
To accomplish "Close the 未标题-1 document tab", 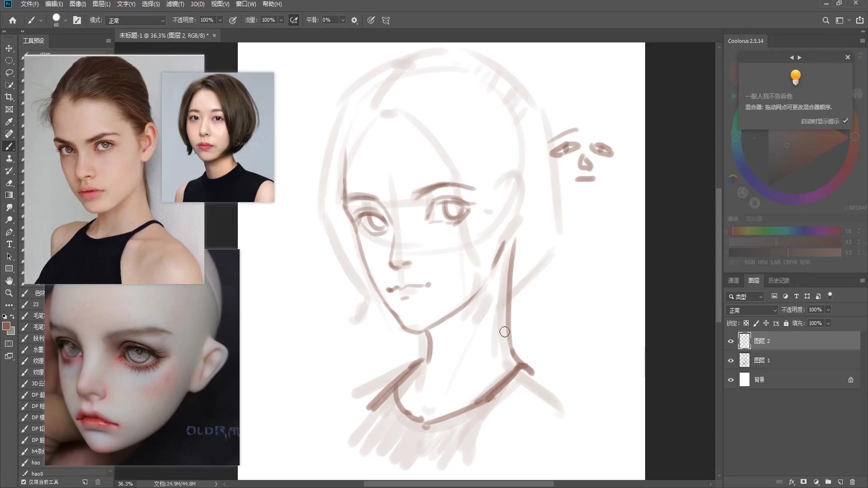I will 214,35.
